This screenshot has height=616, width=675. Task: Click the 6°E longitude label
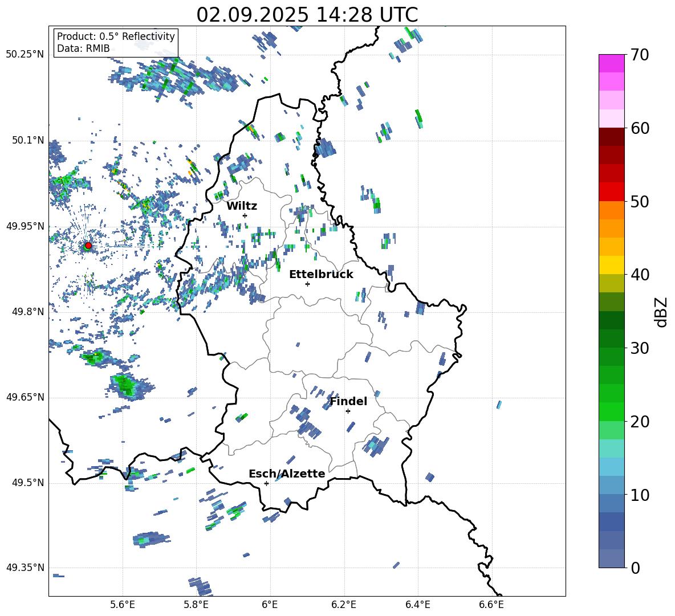pyautogui.click(x=270, y=605)
